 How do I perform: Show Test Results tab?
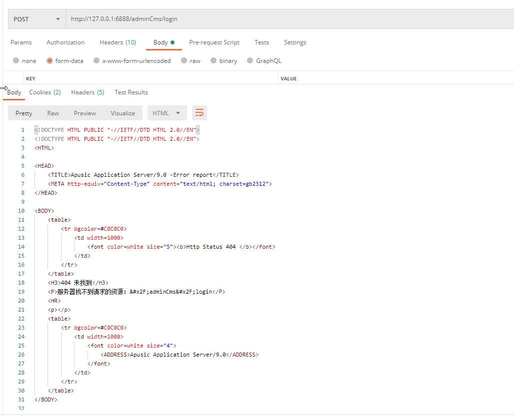(x=131, y=92)
